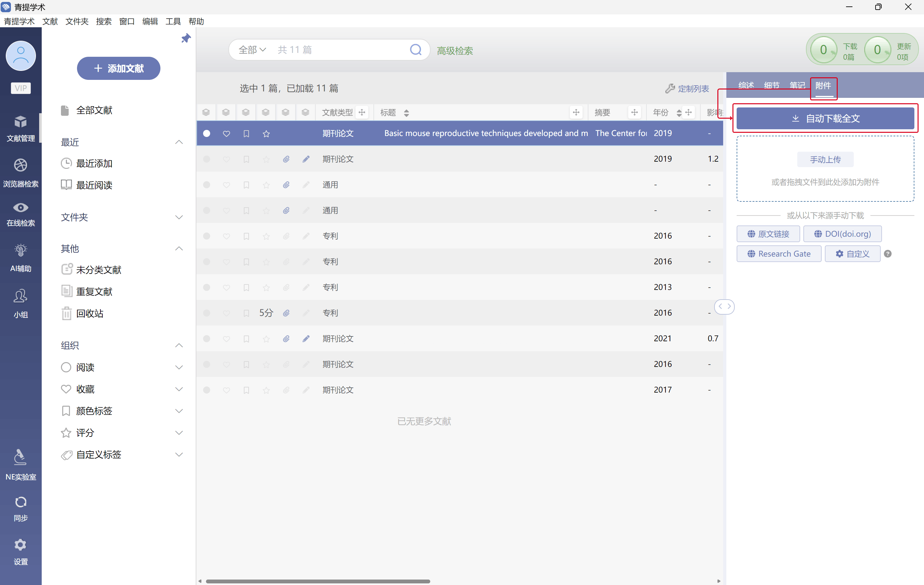Switch to the 笔记 tab
This screenshot has height=585, width=924.
[797, 85]
